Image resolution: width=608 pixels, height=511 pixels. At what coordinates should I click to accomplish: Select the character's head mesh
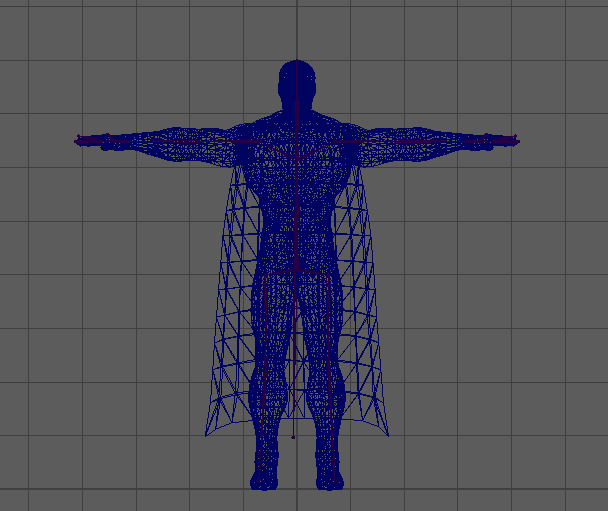coord(297,83)
